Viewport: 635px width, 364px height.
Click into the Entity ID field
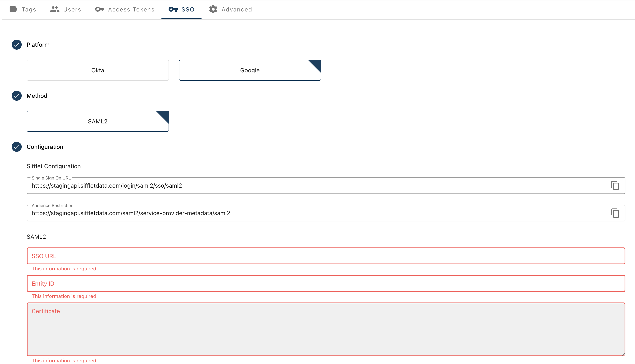(326, 284)
